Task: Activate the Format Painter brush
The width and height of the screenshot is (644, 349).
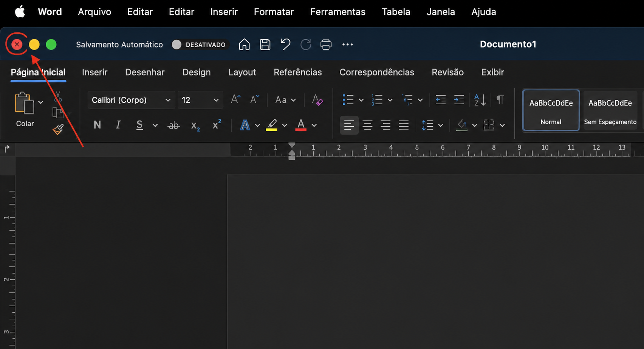Action: tap(58, 129)
